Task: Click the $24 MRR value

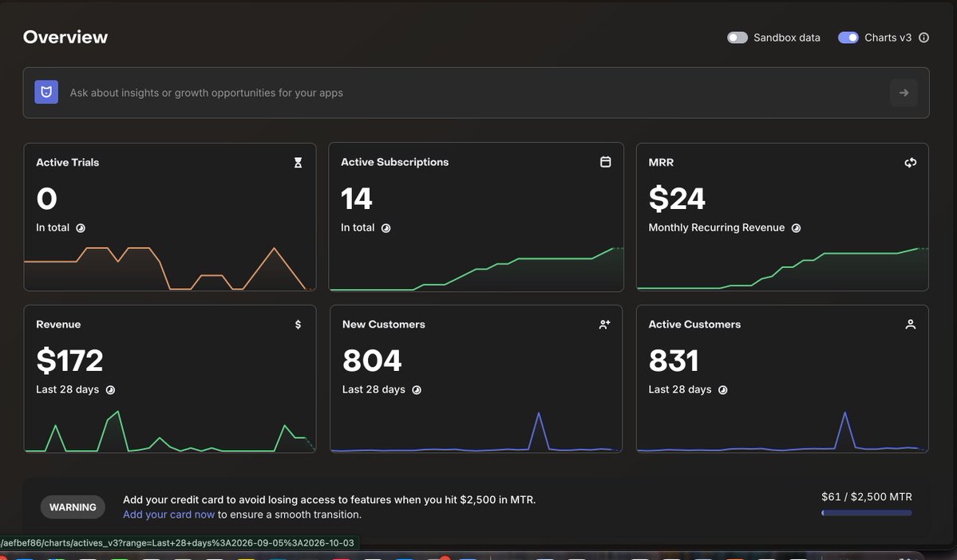Action: (x=677, y=199)
